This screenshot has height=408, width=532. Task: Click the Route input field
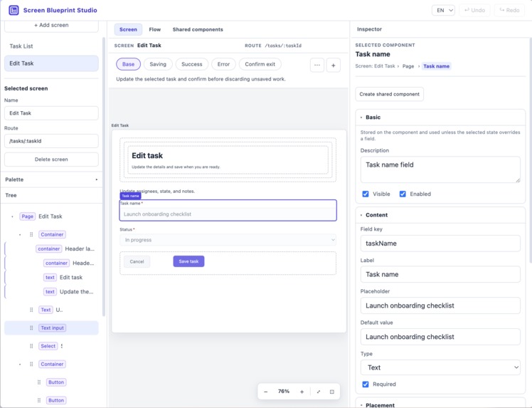[51, 141]
